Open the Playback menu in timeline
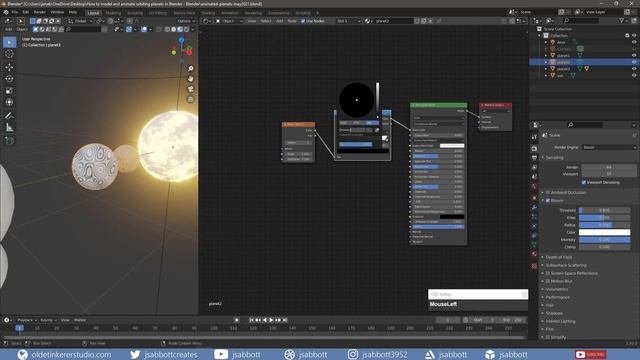 pyautogui.click(x=27, y=320)
